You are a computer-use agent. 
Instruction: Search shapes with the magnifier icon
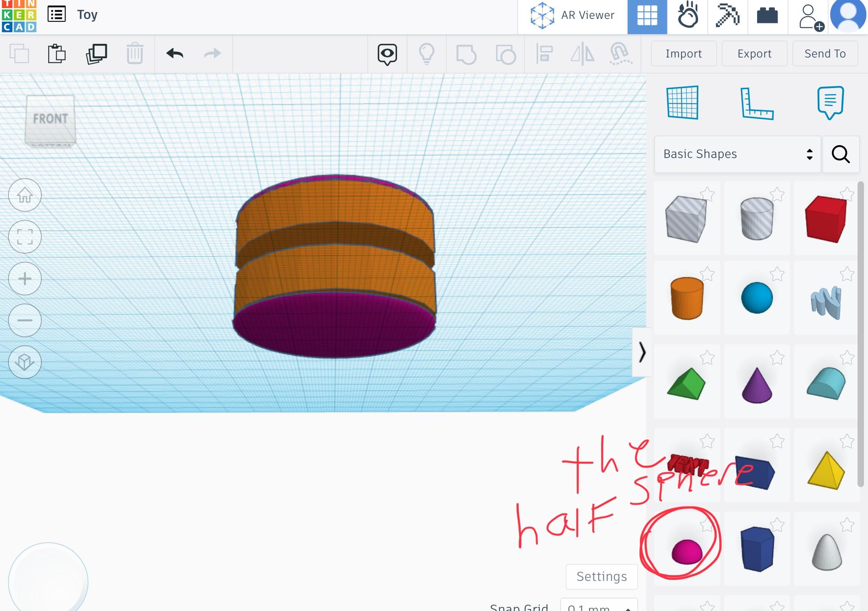click(841, 154)
